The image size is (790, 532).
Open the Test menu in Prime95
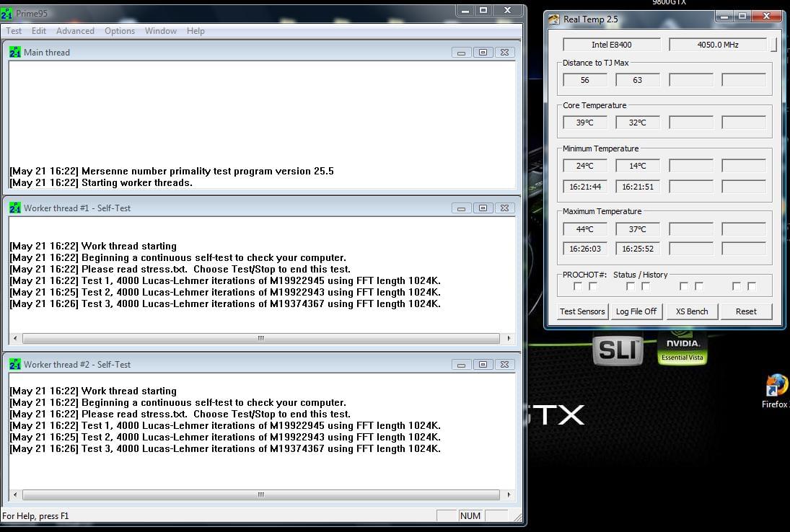coord(14,31)
